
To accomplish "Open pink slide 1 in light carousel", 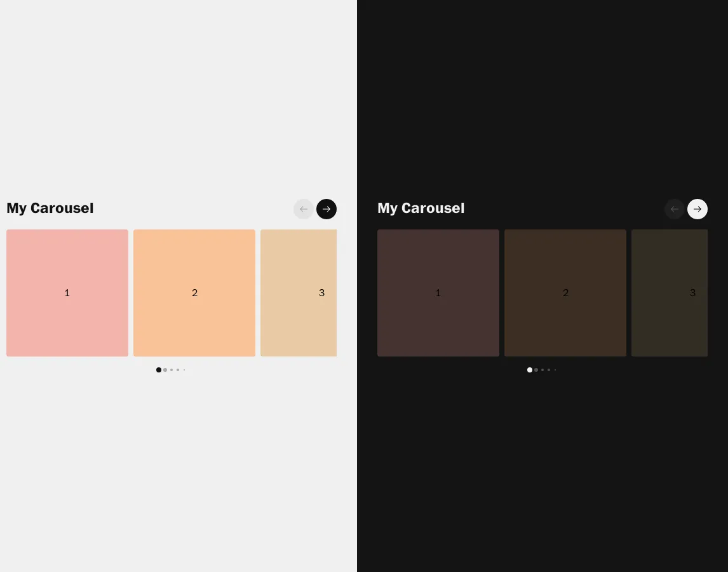I will [x=67, y=293].
